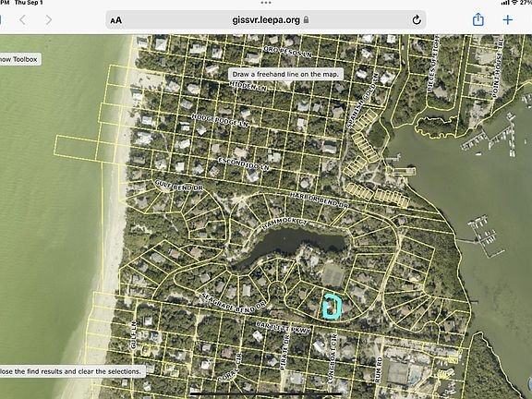Tap the Thu Sep 1 date in status bar
Image resolution: width=532 pixels, height=399 pixels.
click(29, 3)
